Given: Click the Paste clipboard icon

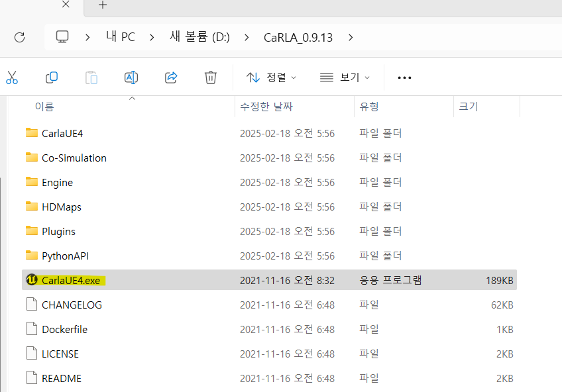Looking at the screenshot, I should pos(91,77).
